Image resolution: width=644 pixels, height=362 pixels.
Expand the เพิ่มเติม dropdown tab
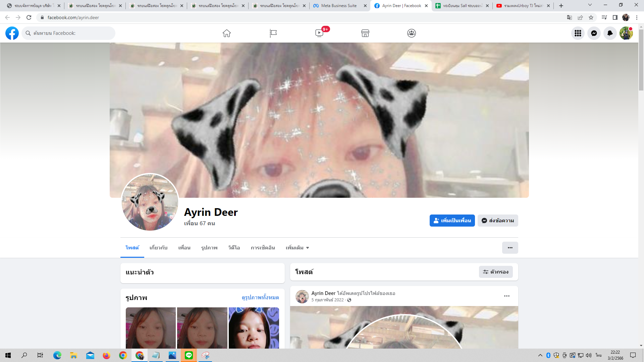coord(297,248)
